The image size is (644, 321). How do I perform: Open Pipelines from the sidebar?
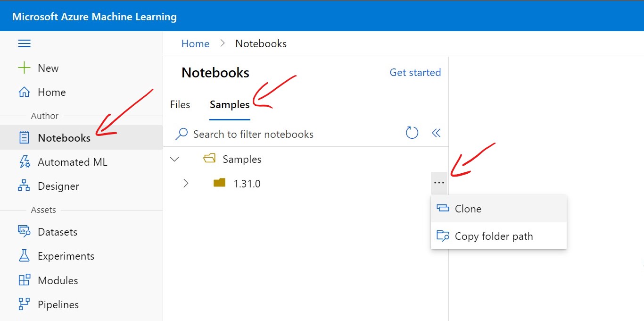(x=58, y=305)
